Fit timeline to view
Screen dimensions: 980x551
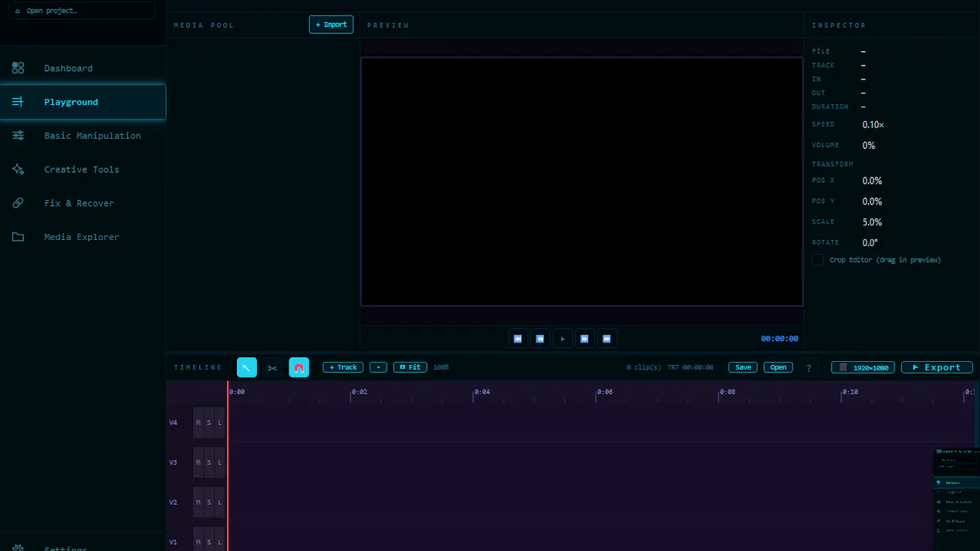point(411,367)
